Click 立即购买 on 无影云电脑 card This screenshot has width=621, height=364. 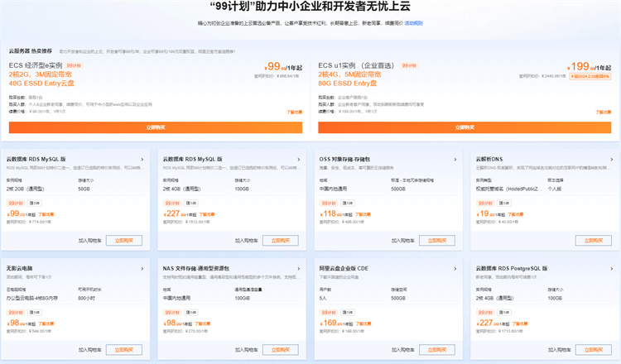[124, 350]
